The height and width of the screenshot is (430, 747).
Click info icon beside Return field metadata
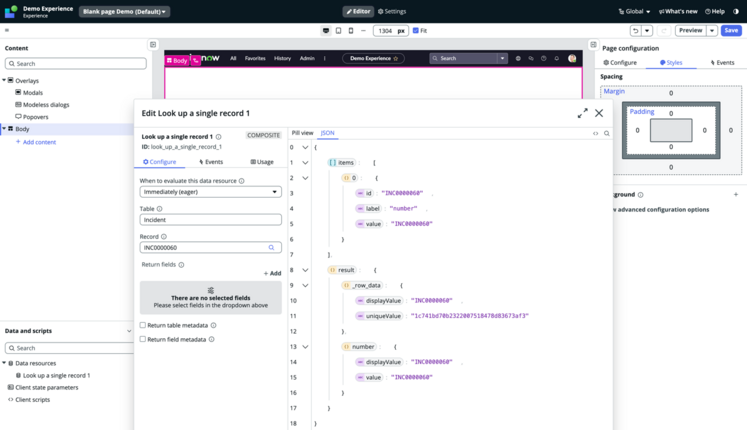tap(212, 340)
